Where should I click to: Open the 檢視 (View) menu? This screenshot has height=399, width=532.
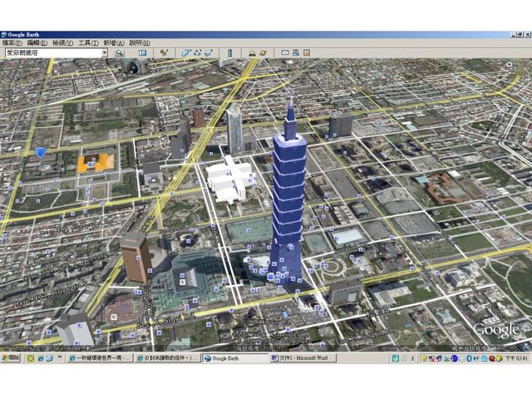coord(63,43)
